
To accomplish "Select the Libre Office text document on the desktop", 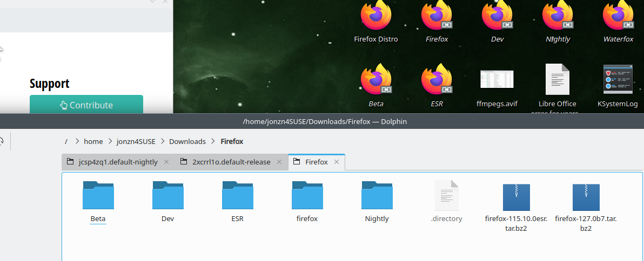I will [x=558, y=79].
